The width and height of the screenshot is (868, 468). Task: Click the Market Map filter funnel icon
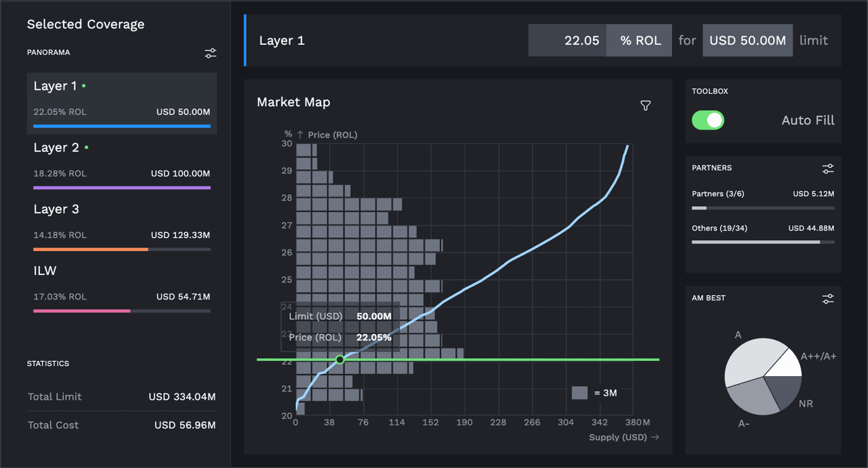pos(645,106)
